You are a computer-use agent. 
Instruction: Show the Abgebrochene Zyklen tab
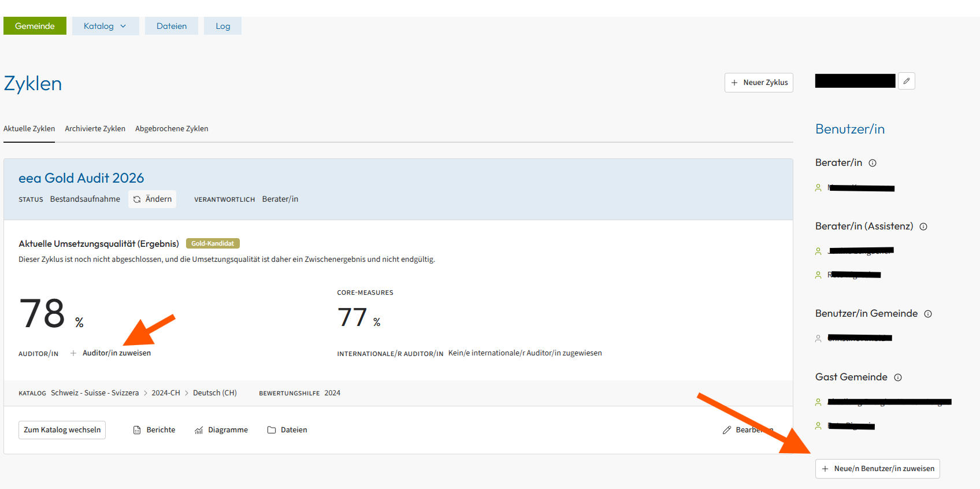pos(172,129)
